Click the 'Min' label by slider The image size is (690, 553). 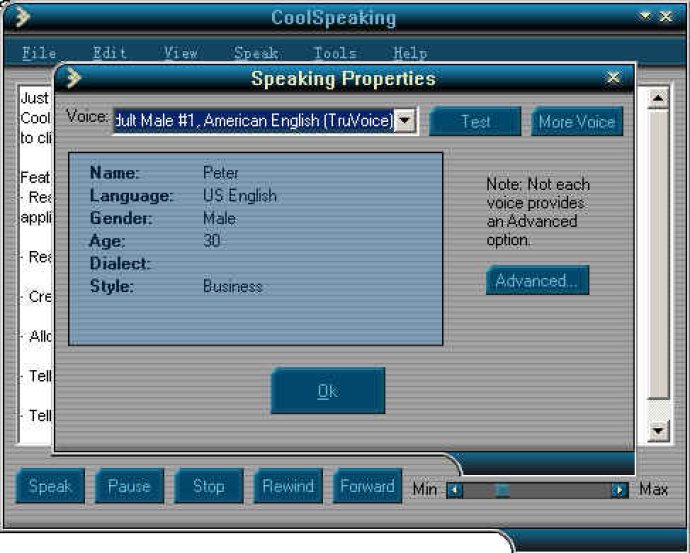(425, 490)
